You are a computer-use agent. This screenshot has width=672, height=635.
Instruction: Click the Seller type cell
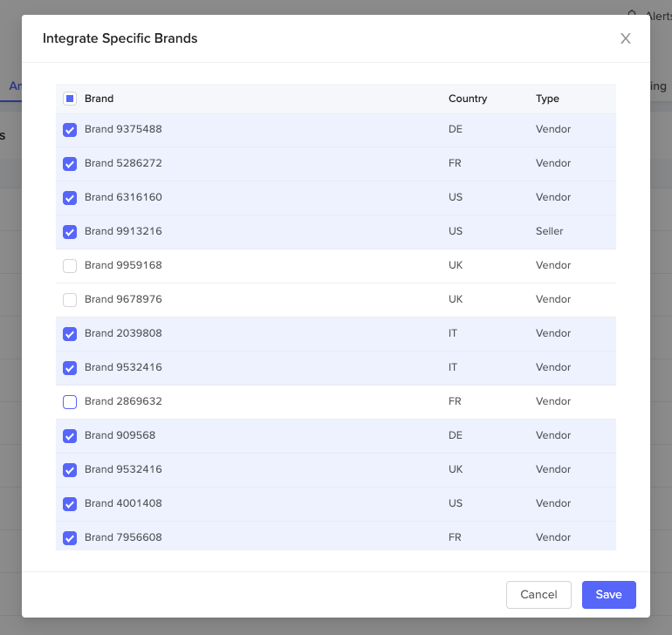(x=550, y=231)
